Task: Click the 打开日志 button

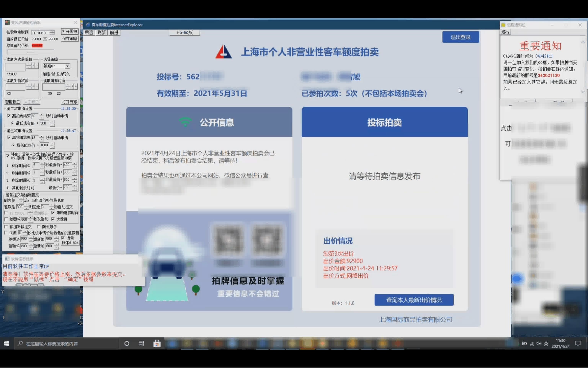Action: pyautogui.click(x=69, y=102)
